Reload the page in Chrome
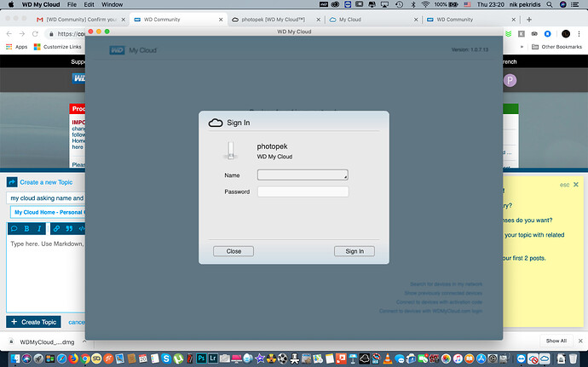Viewport: 588px width, 367px height. pos(35,34)
